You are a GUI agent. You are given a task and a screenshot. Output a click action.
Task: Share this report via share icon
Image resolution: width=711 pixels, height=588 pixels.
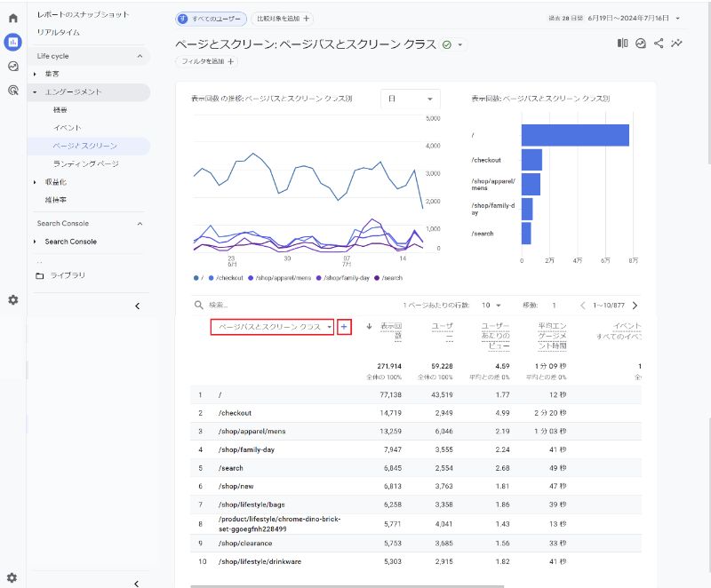point(659,44)
